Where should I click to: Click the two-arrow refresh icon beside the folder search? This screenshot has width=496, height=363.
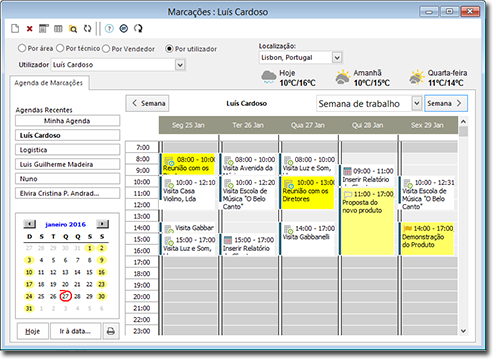click(x=88, y=29)
